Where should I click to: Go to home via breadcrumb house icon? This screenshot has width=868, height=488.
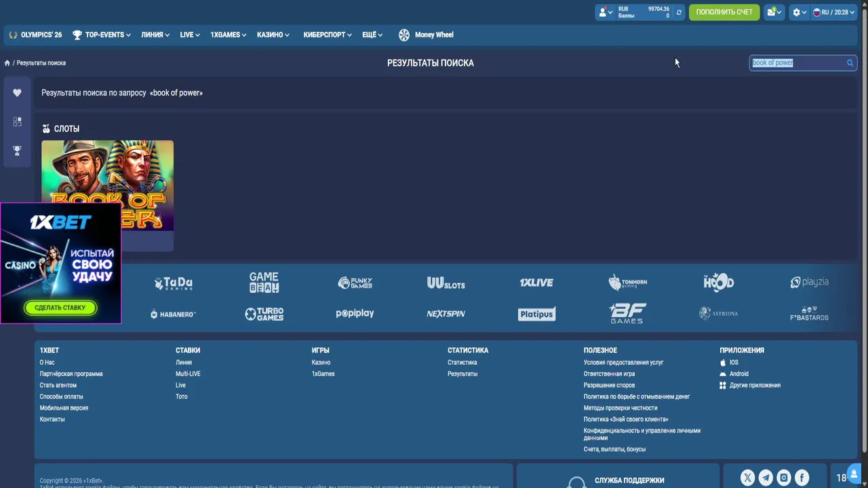click(x=7, y=63)
